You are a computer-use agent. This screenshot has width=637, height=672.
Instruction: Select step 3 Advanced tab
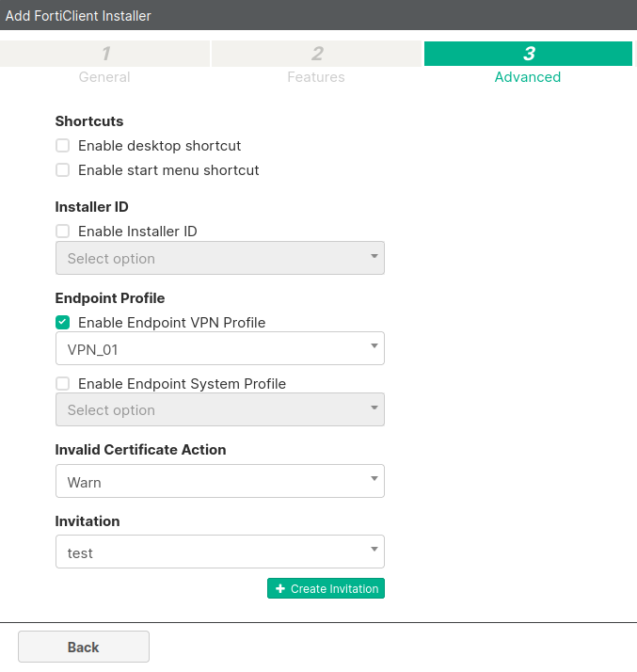click(528, 63)
